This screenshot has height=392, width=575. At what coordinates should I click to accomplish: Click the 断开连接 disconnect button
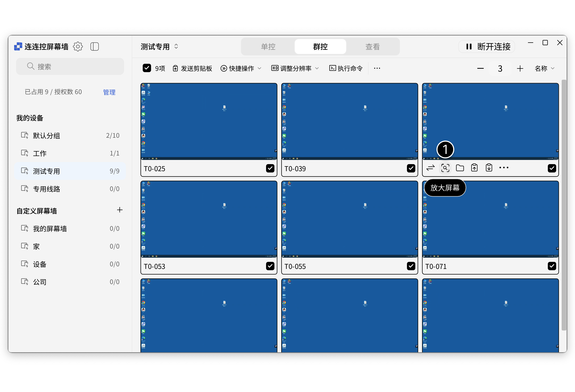tap(487, 46)
